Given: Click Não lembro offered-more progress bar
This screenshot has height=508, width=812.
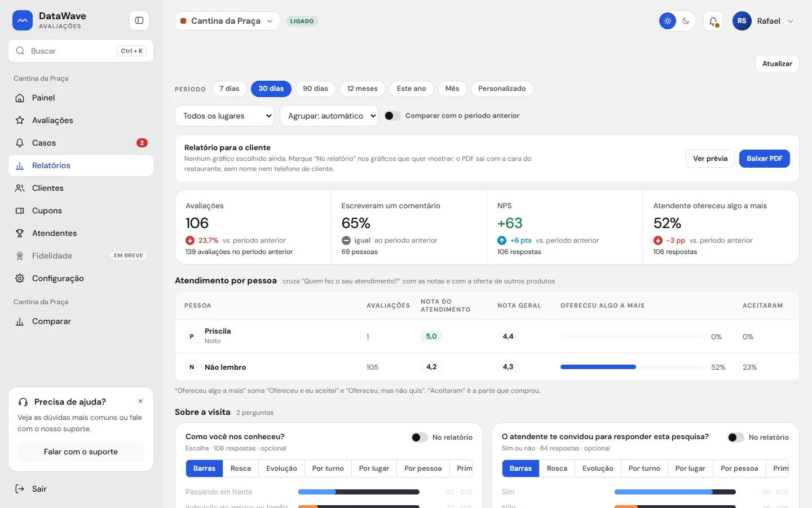Looking at the screenshot, I should point(633,367).
